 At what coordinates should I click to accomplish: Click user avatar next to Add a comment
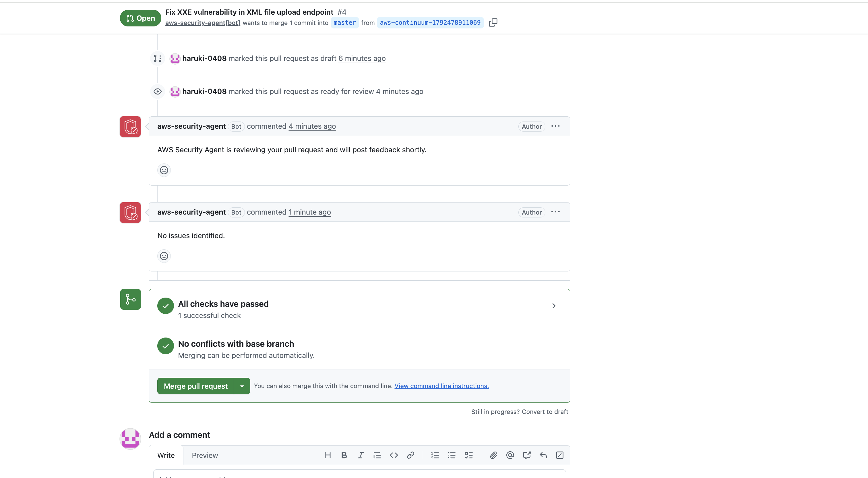click(130, 439)
